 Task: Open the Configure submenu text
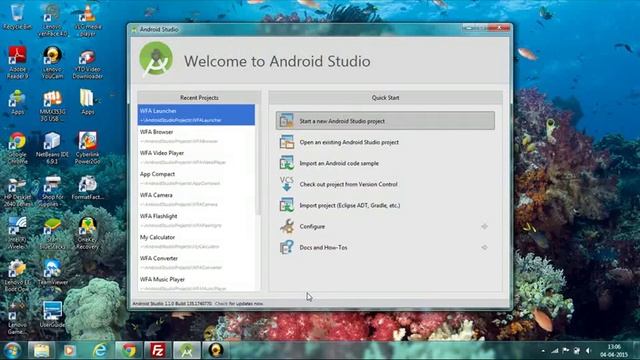point(312,227)
